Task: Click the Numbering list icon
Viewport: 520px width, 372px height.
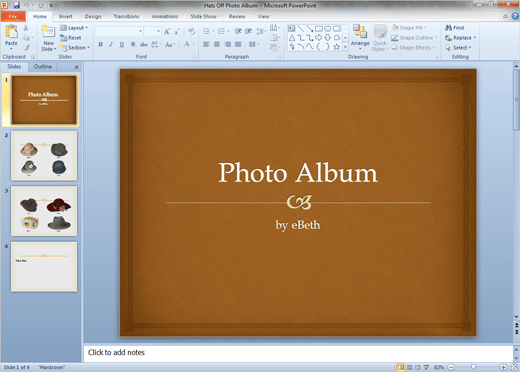Action: pos(221,31)
